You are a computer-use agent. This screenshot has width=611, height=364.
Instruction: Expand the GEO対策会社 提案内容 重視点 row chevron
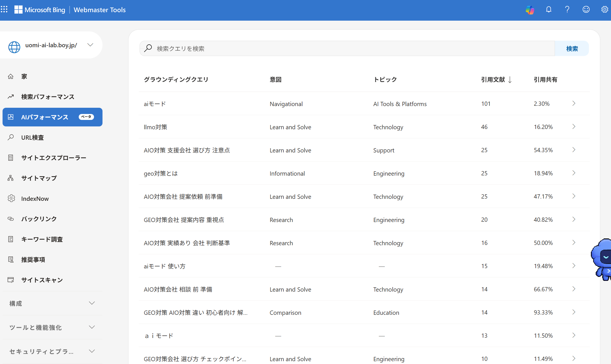[x=574, y=219]
